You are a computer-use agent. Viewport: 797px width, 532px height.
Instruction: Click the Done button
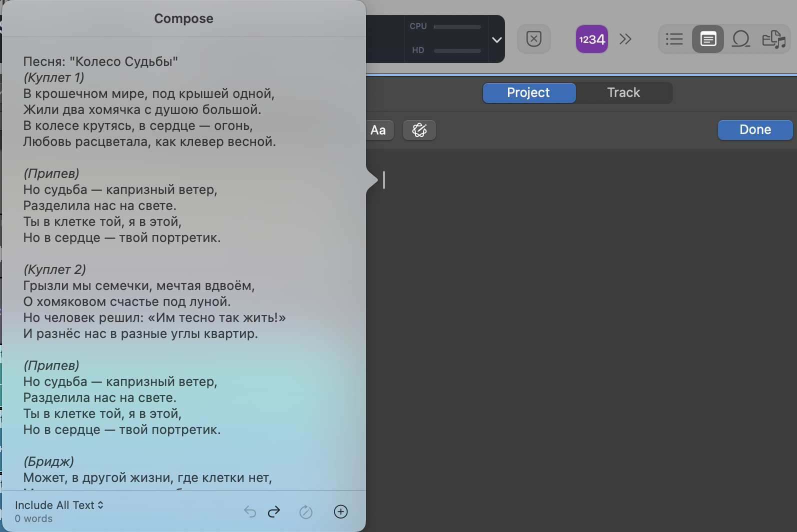755,129
